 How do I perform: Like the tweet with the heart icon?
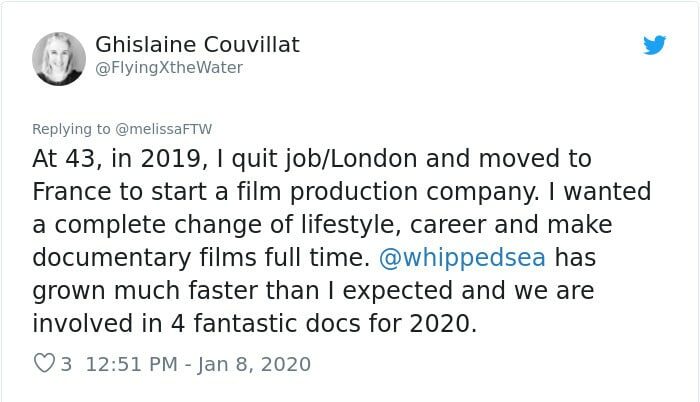44,363
